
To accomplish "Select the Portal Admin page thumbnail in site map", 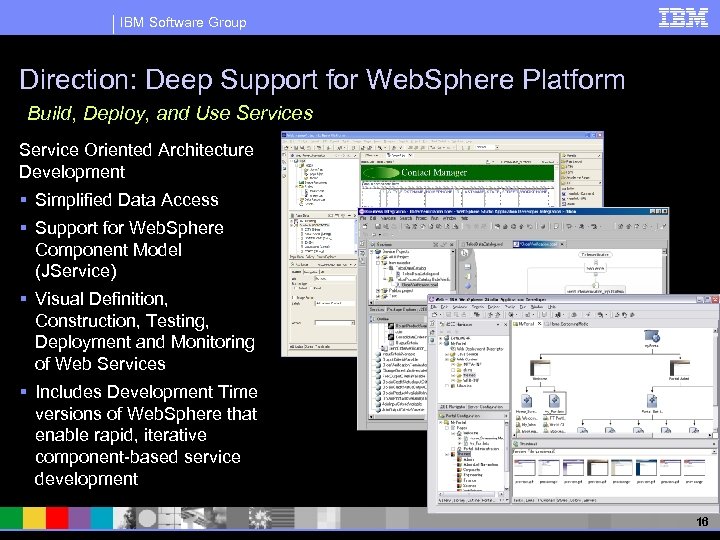I will click(x=680, y=370).
